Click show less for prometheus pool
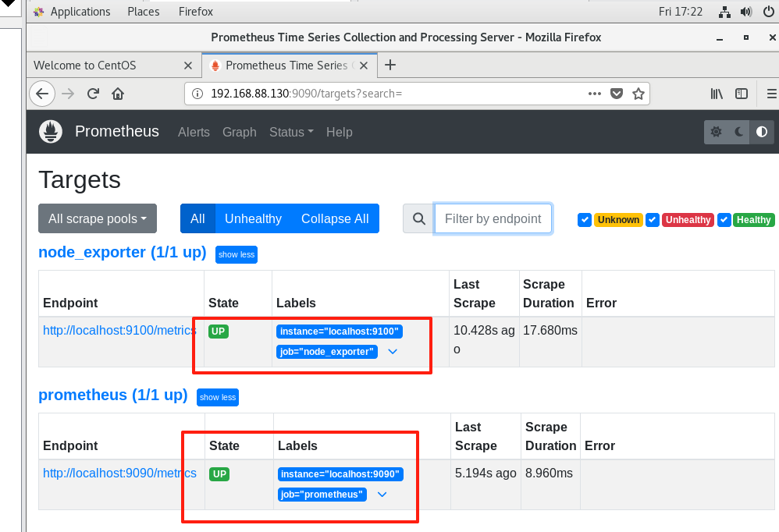The height and width of the screenshot is (532, 779). (x=218, y=398)
